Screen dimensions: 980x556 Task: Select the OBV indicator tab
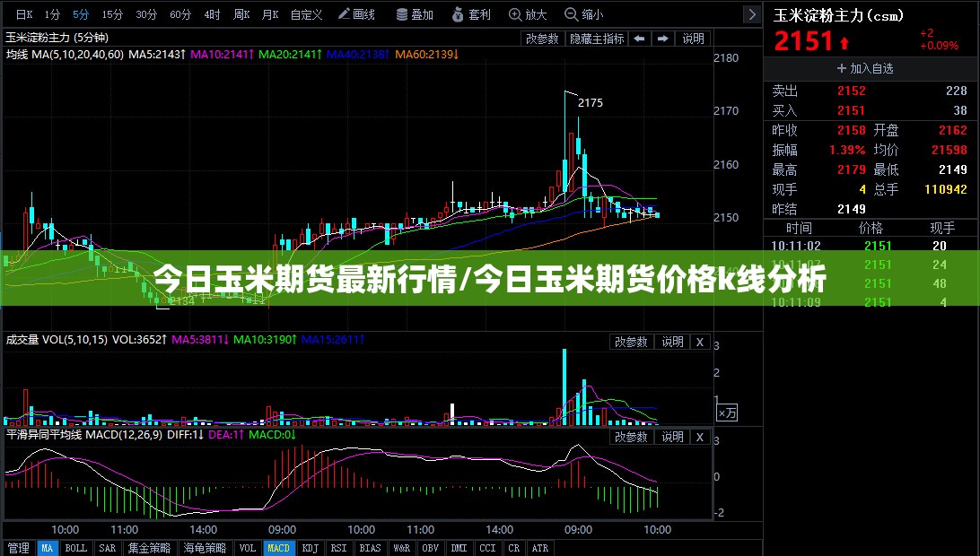pyautogui.click(x=431, y=548)
